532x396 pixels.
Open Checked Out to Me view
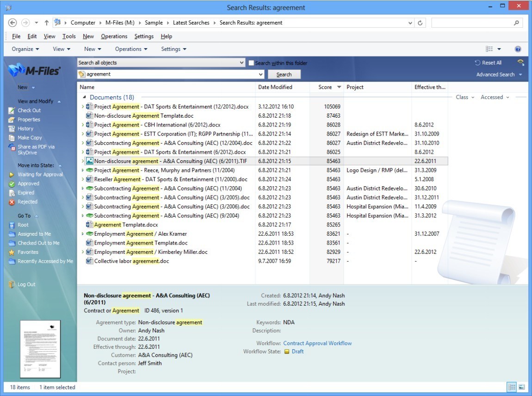tap(38, 243)
